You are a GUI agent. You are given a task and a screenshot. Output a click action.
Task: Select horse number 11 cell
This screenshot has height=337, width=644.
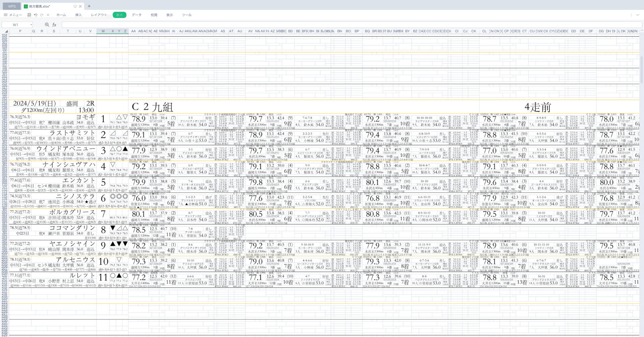[103, 277]
